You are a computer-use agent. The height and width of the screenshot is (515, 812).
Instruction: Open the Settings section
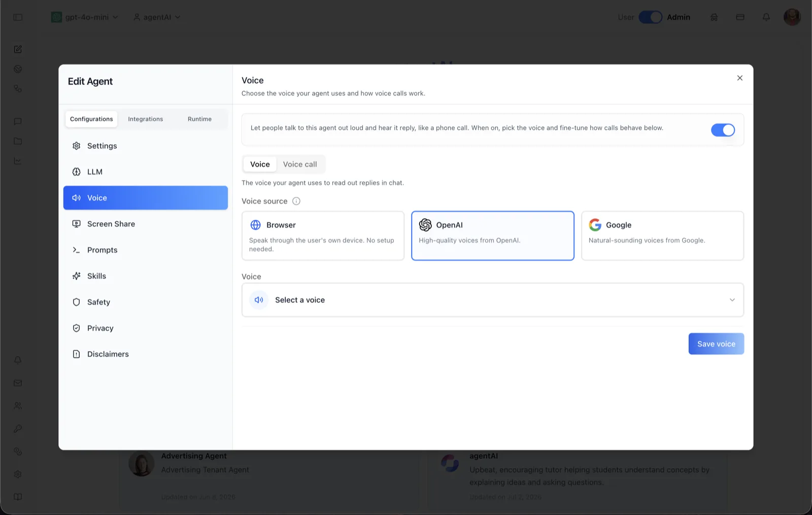point(146,146)
